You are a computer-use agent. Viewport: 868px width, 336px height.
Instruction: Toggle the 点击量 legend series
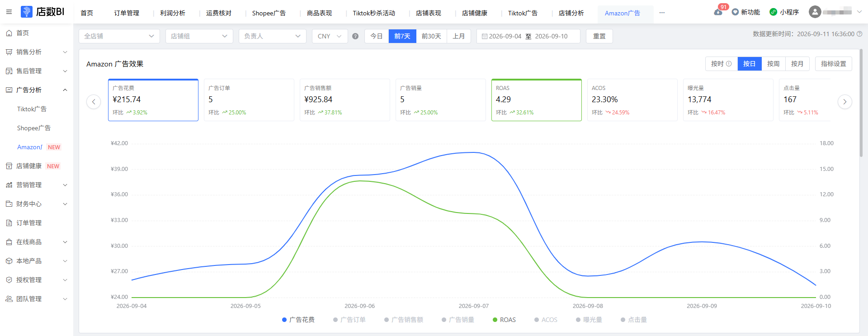(634, 320)
